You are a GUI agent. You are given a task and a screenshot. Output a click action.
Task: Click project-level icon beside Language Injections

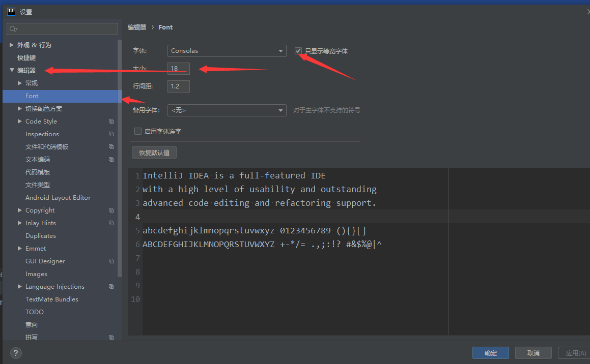tap(111, 287)
